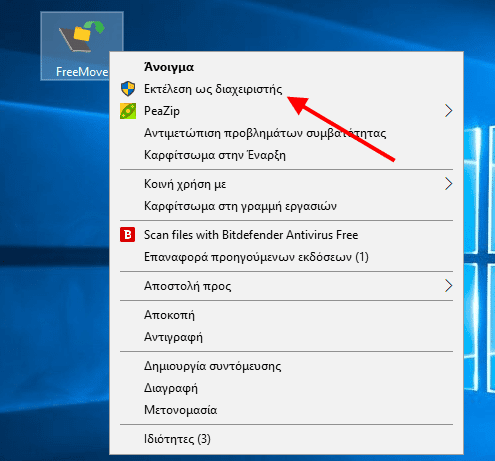Choose Επαναφορά προηγούμενων εκδόσεων

coord(286,257)
